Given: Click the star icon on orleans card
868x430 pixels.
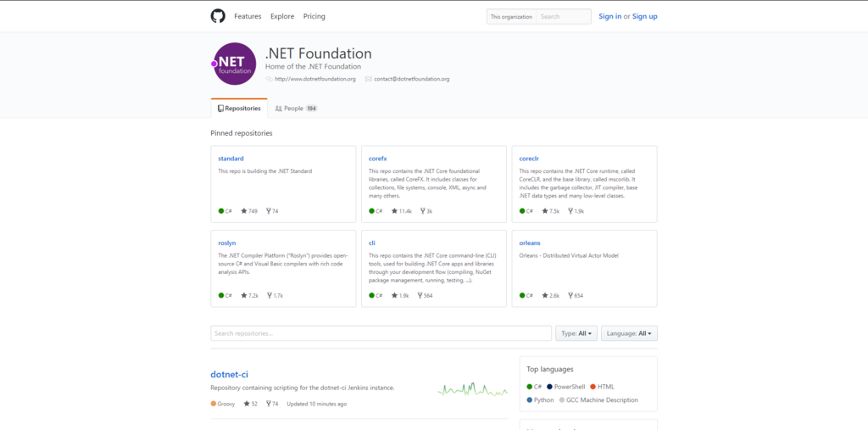Looking at the screenshot, I should tap(545, 295).
